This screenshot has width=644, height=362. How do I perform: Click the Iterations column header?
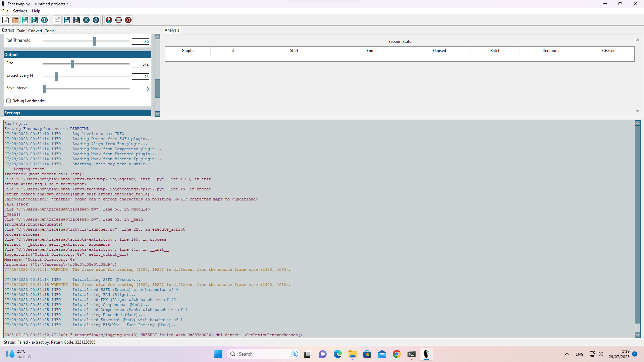coord(551,51)
